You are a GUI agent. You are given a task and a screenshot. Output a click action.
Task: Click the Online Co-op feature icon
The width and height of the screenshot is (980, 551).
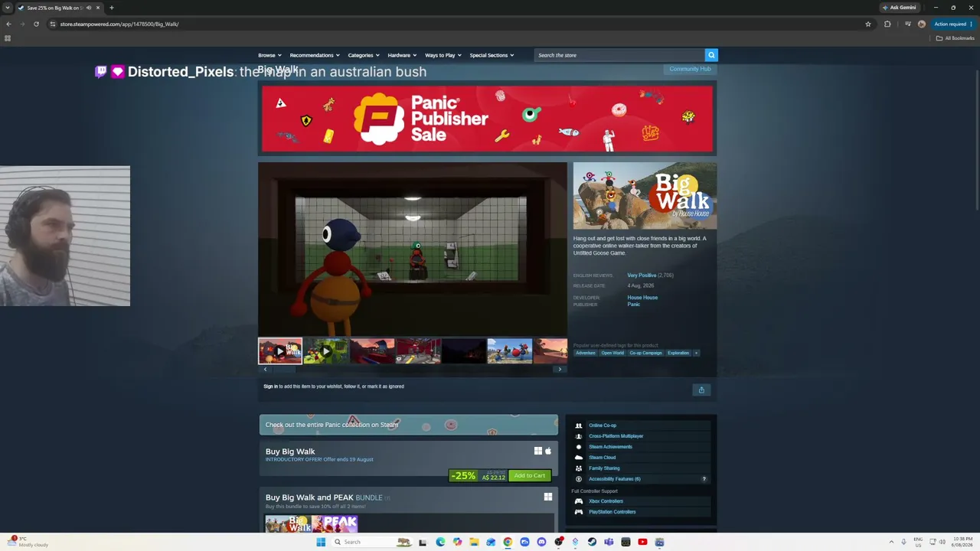[579, 425]
